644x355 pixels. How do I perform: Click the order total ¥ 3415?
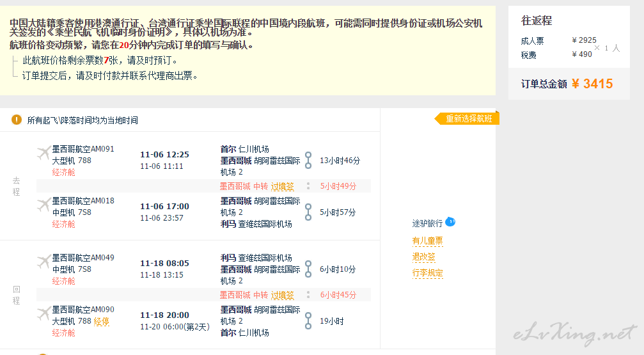[592, 84]
